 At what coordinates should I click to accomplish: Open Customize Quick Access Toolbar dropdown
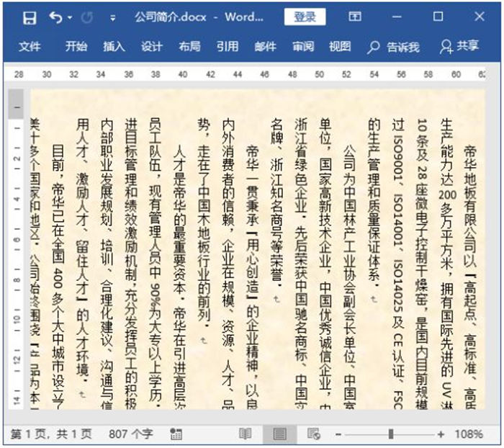tap(111, 17)
